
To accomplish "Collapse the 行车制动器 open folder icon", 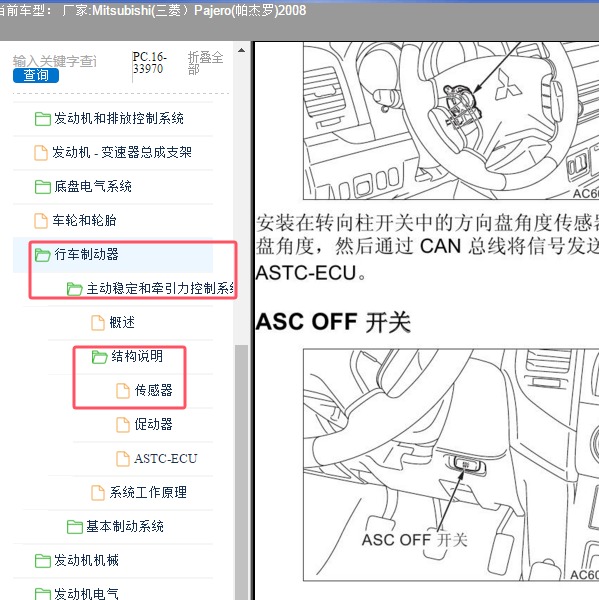I will click(42, 254).
